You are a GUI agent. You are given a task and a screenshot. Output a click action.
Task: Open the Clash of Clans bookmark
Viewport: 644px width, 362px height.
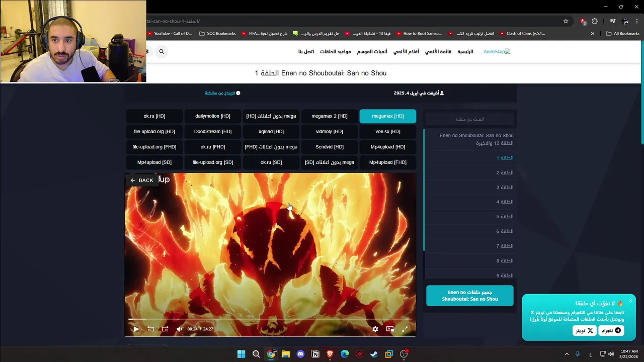(x=522, y=34)
